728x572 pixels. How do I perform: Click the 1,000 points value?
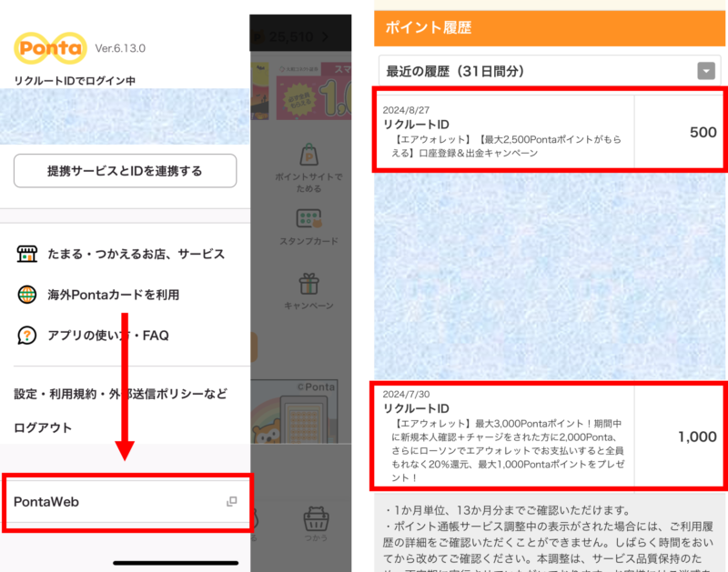pyautogui.click(x=697, y=437)
